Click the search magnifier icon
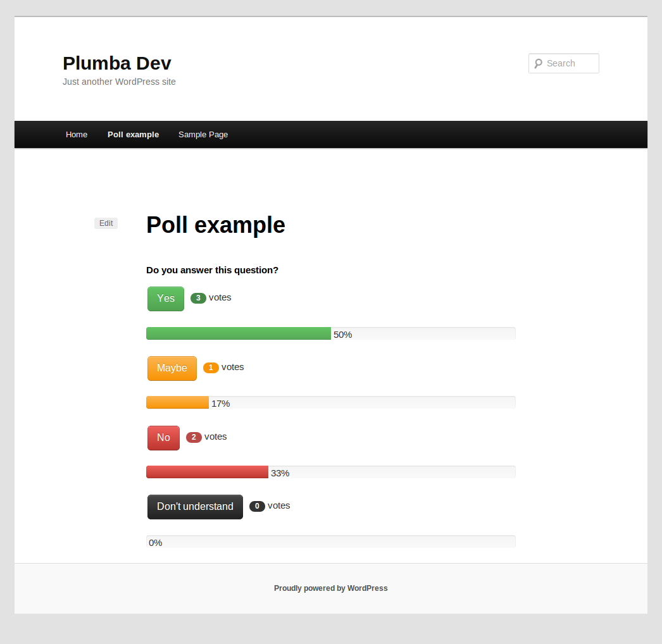The image size is (662, 644). 538,64
